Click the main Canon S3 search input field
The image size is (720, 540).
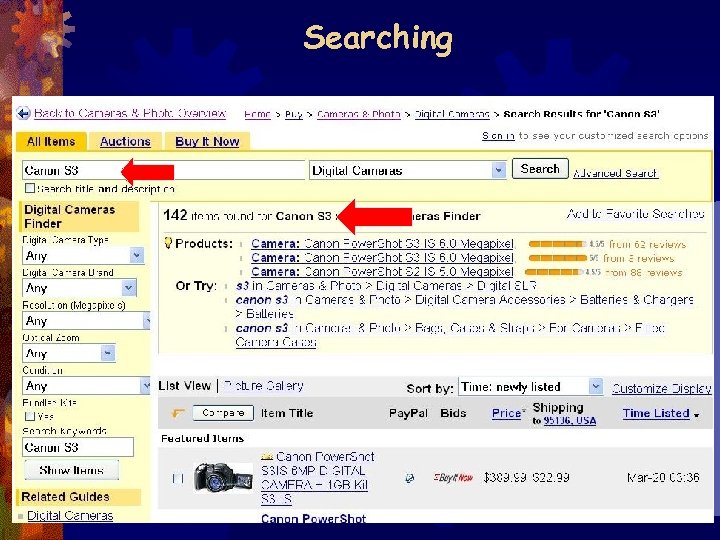tap(163, 170)
